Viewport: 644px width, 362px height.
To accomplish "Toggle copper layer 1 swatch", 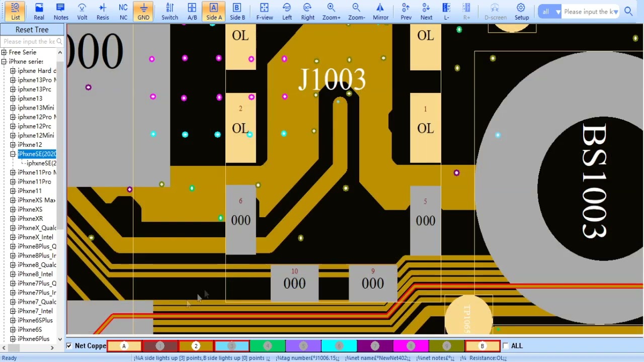I will (160, 346).
